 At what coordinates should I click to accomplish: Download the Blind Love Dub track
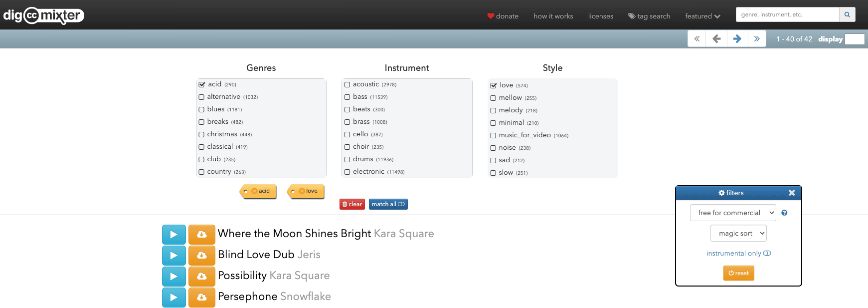tap(201, 255)
